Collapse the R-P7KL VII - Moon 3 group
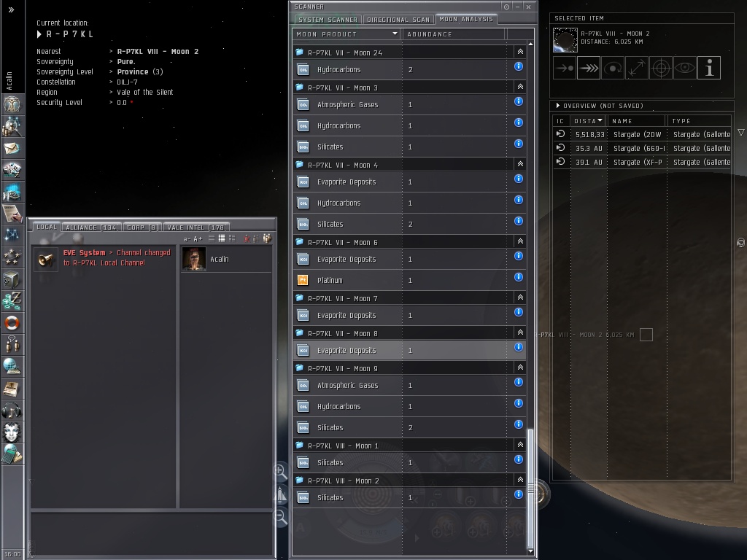 520,87
